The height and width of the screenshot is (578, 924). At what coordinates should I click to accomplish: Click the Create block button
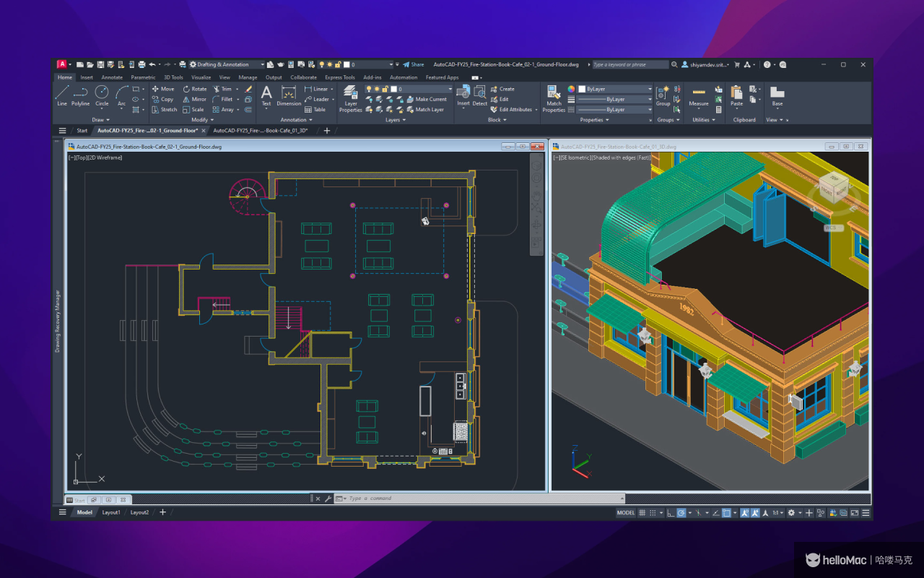[x=502, y=89]
